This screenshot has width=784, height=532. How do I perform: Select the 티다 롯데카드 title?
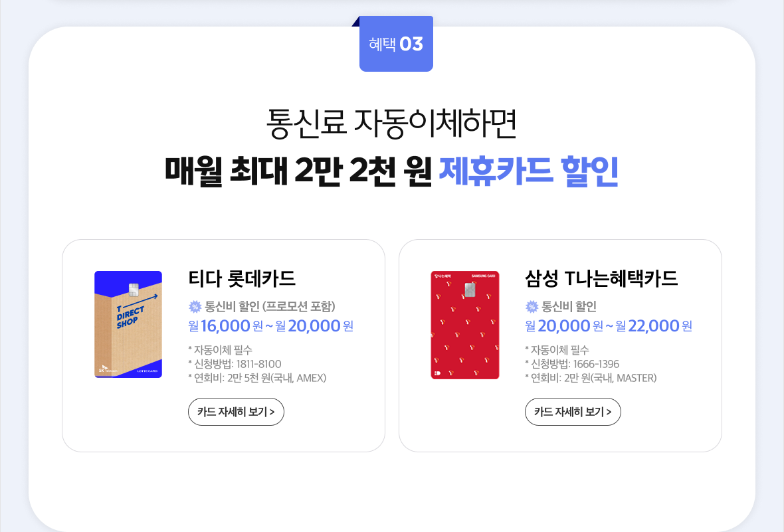point(242,278)
